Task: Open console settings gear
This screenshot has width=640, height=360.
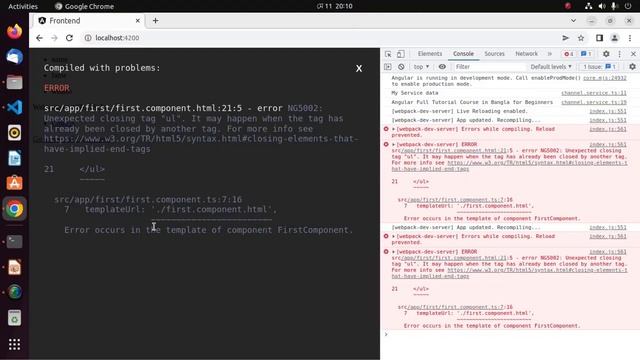Action: 632,67
